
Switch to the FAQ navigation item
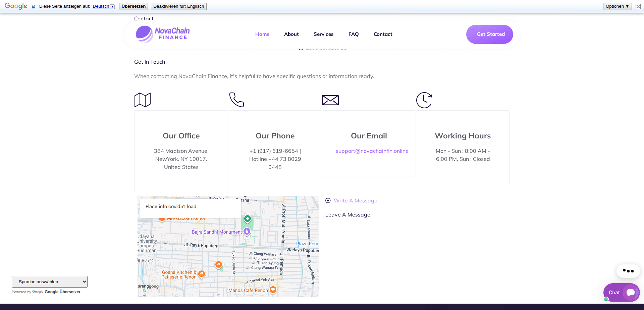354,34
